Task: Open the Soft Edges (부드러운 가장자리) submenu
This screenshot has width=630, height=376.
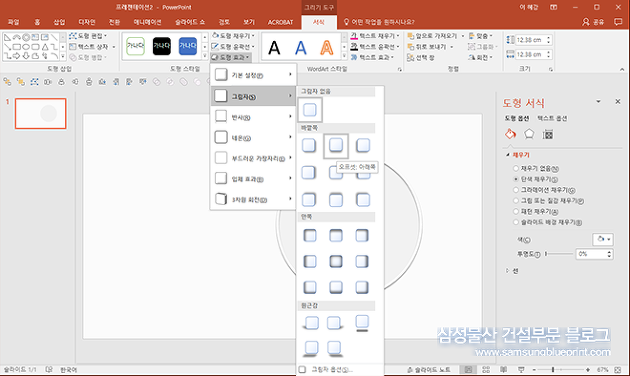Action: coord(253,158)
